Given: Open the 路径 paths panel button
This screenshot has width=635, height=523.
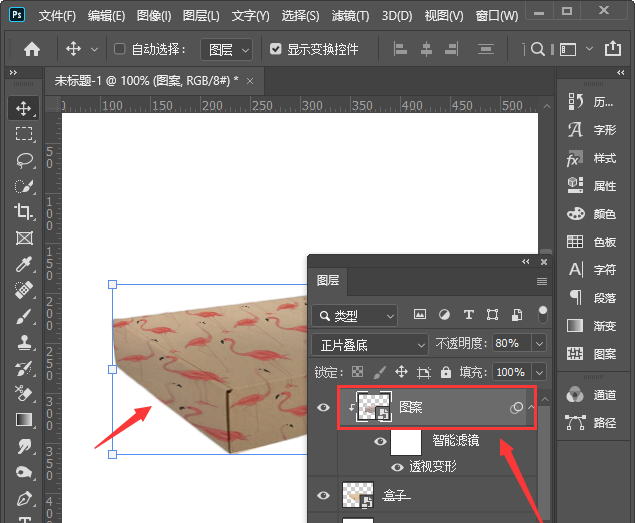Looking at the screenshot, I should [x=593, y=423].
